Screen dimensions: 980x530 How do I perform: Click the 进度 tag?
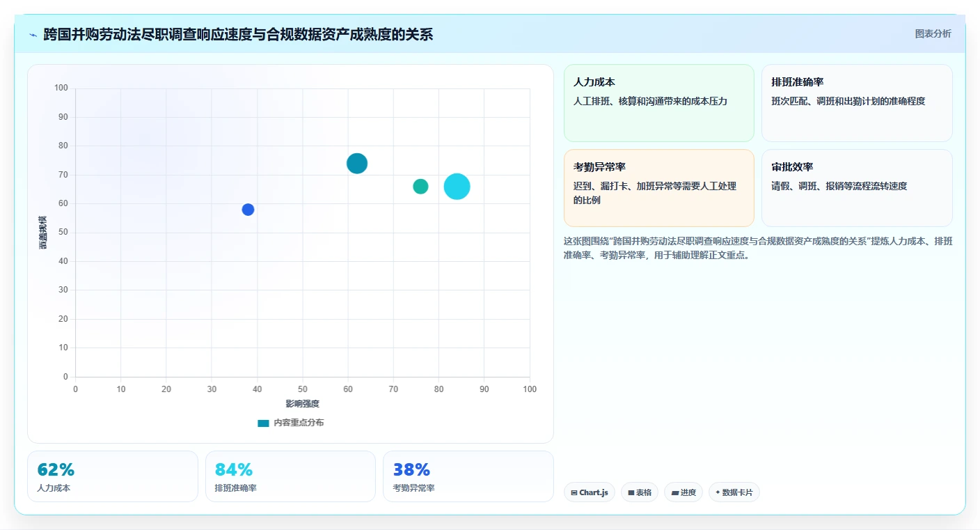[683, 492]
